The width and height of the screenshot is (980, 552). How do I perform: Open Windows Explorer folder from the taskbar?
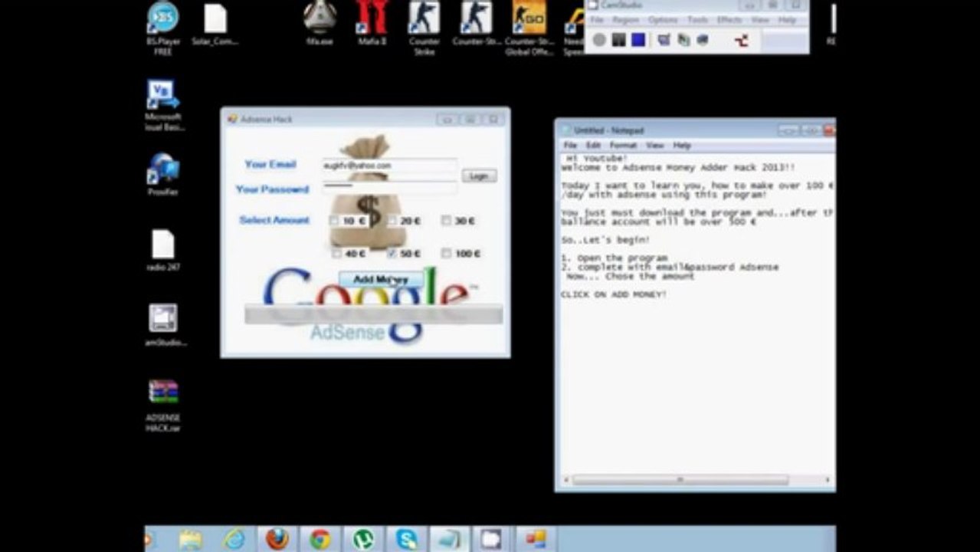tap(190, 540)
